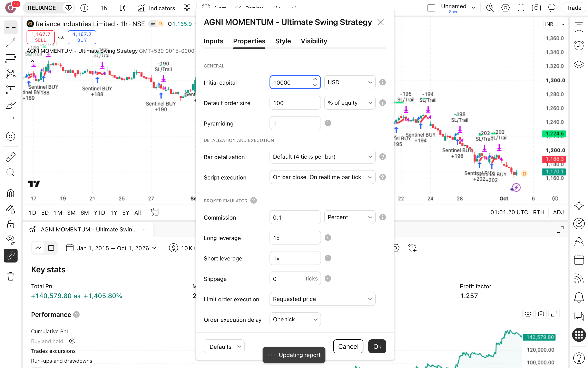The image size is (588, 368).
Task: Open the help center question icon
Action: tap(579, 358)
